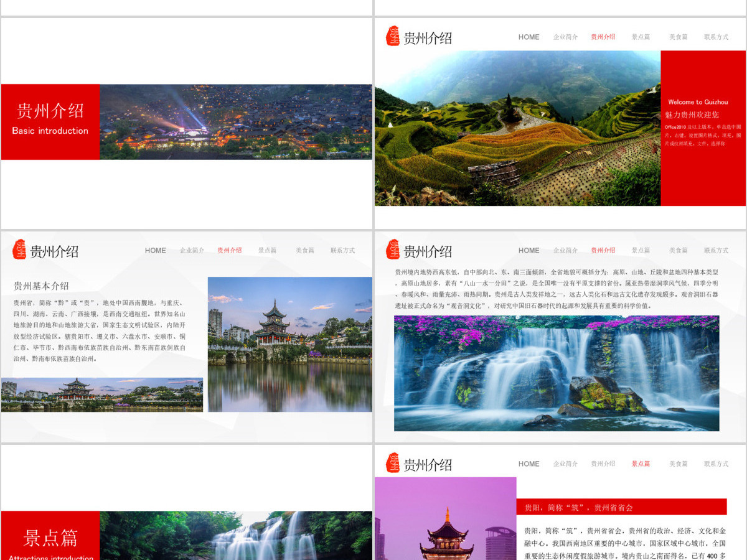
Task: Click the waterfall with purple flowers photo
Action: pyautogui.click(x=557, y=373)
